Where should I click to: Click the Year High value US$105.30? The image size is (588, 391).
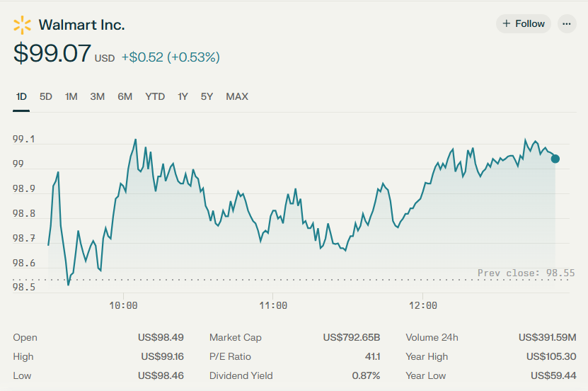click(x=551, y=356)
